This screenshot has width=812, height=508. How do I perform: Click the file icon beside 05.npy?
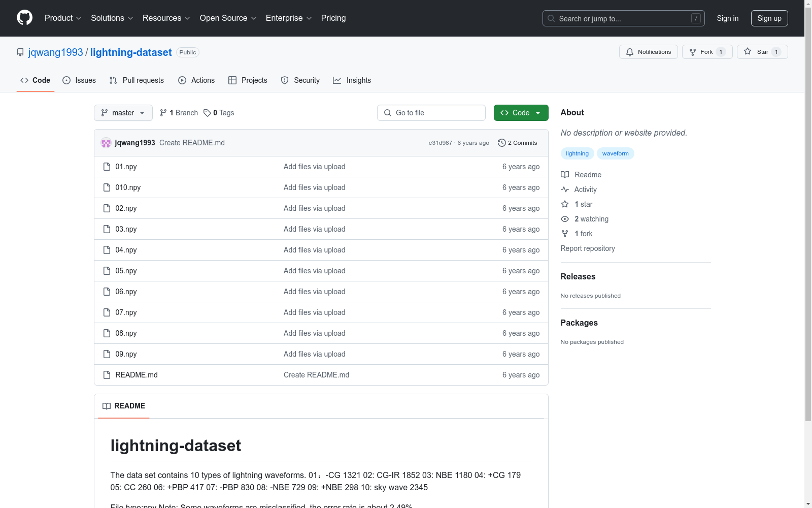coord(107,271)
